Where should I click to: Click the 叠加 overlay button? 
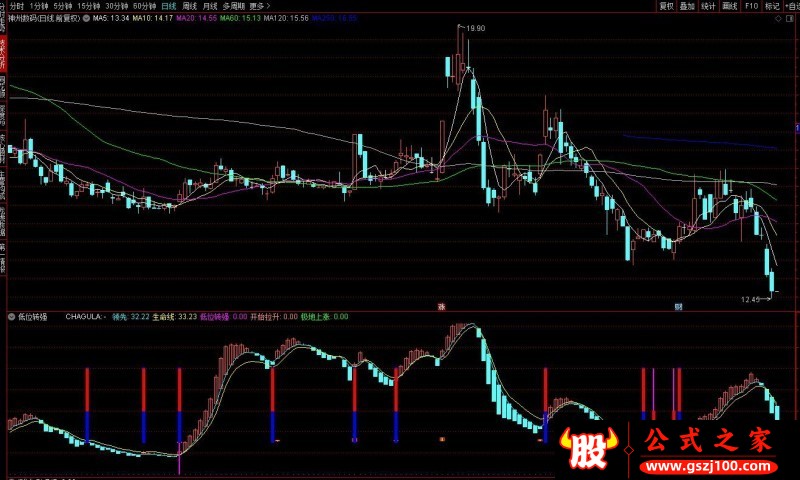click(687, 6)
